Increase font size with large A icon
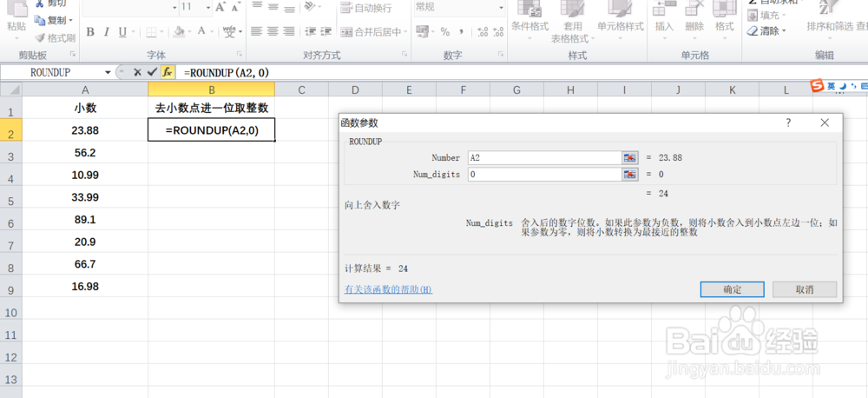868x398 pixels. 220,7
